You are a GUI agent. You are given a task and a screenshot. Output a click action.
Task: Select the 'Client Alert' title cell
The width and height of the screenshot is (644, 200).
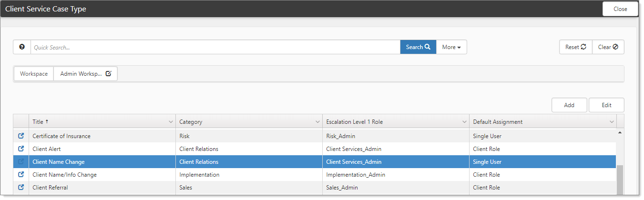102,149
